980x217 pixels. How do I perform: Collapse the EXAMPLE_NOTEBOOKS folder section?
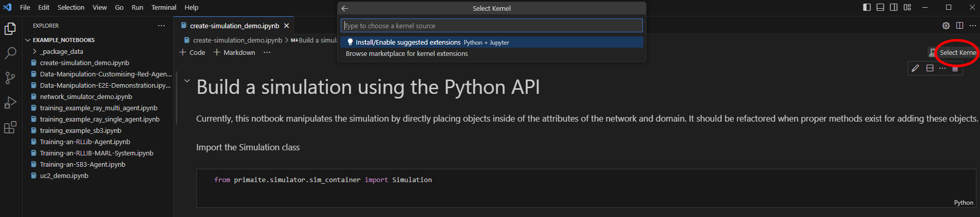coord(28,40)
